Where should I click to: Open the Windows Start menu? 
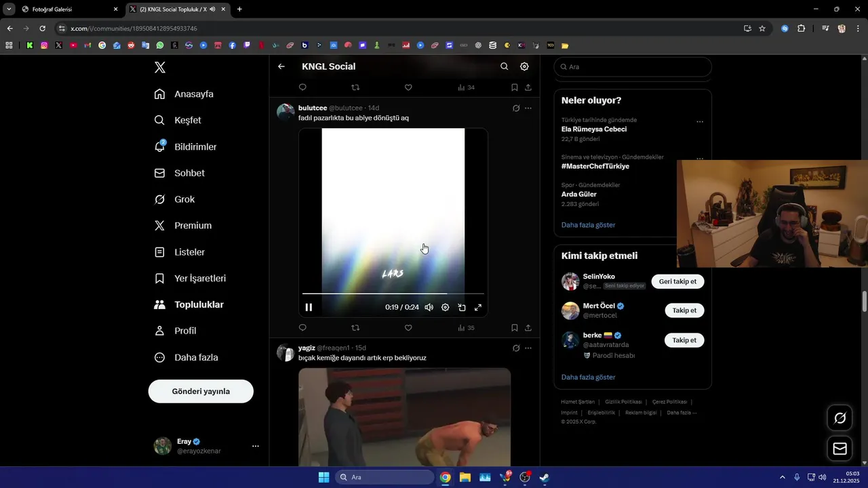(324, 477)
